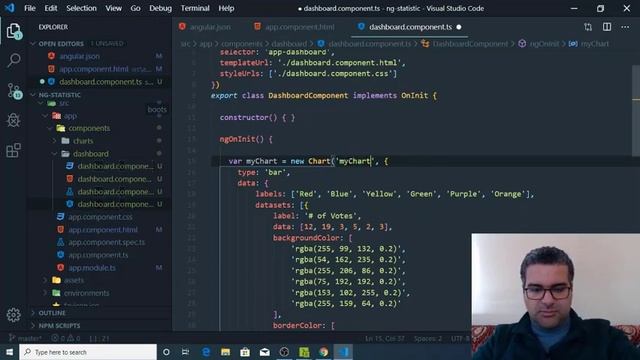Open the Edit menu
640x360 pixels.
51,8
